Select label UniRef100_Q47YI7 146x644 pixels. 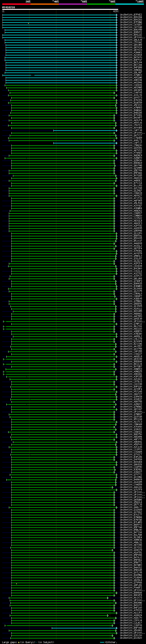click(x=131, y=135)
